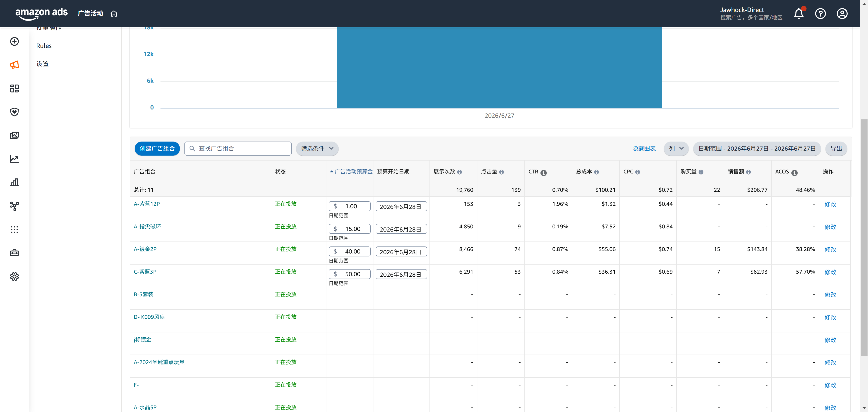Expand the 筛选条件 filter dropdown
The image size is (868, 412).
pos(317,148)
